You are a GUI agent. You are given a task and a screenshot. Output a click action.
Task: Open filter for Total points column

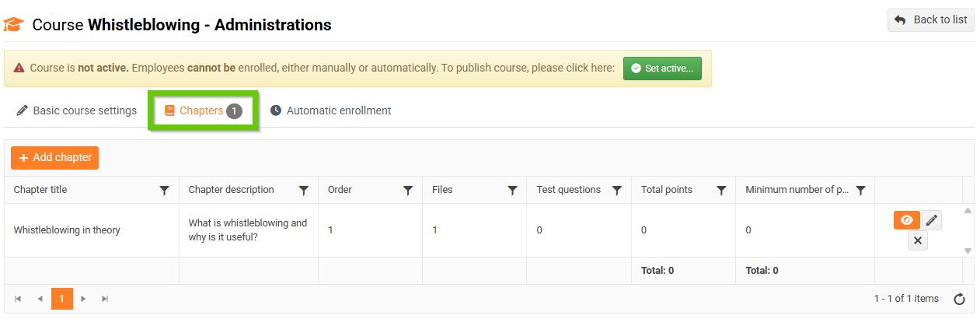(721, 190)
